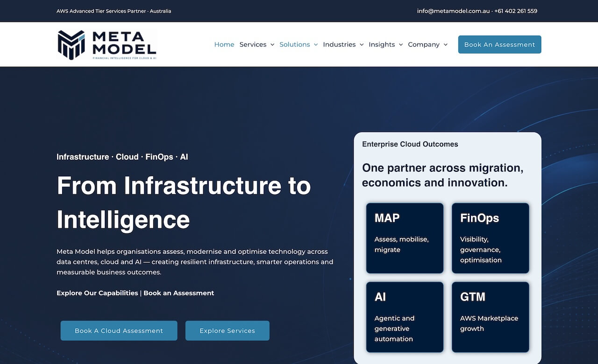Select the FinOps outcome card
598x364 pixels.
(491, 238)
